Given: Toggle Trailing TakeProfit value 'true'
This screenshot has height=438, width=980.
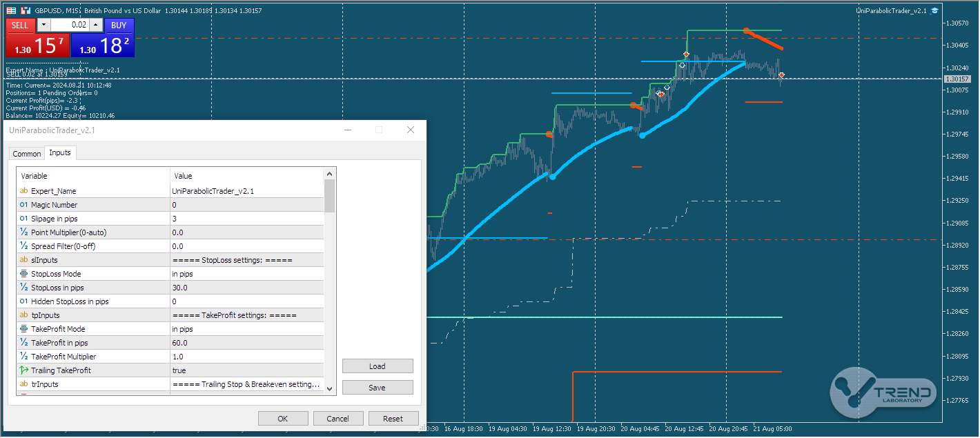Looking at the screenshot, I should pyautogui.click(x=247, y=370).
